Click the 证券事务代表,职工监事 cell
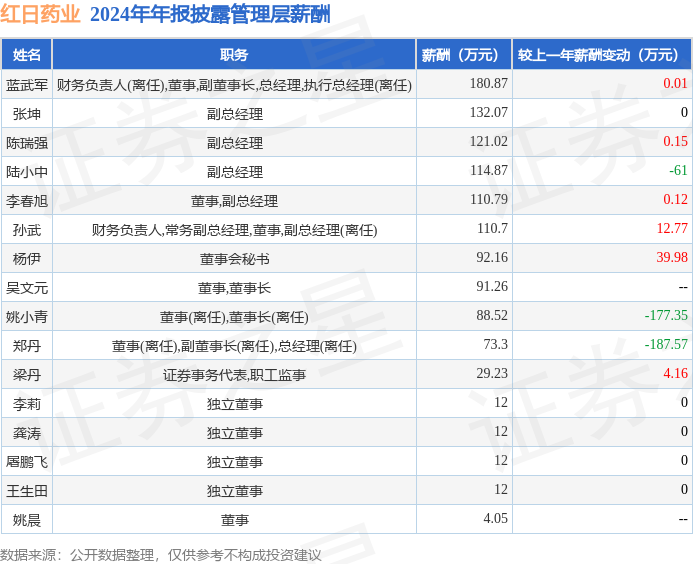693x564 pixels. point(234,375)
